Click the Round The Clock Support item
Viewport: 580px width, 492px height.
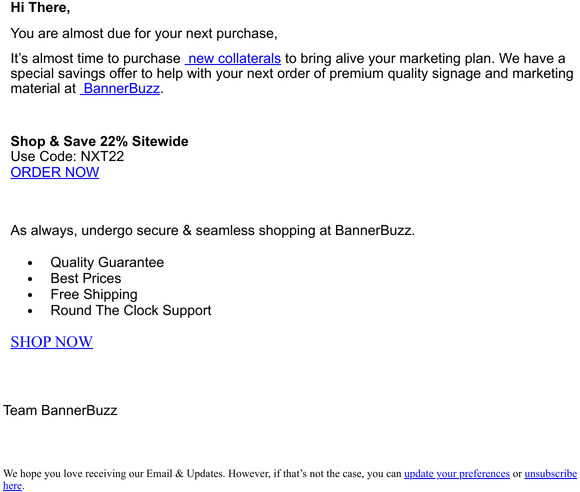131,310
